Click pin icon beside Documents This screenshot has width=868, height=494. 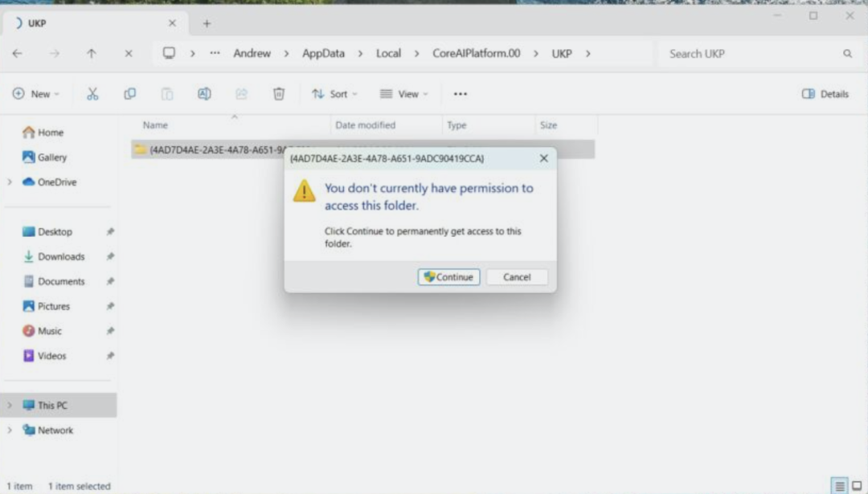(x=110, y=281)
